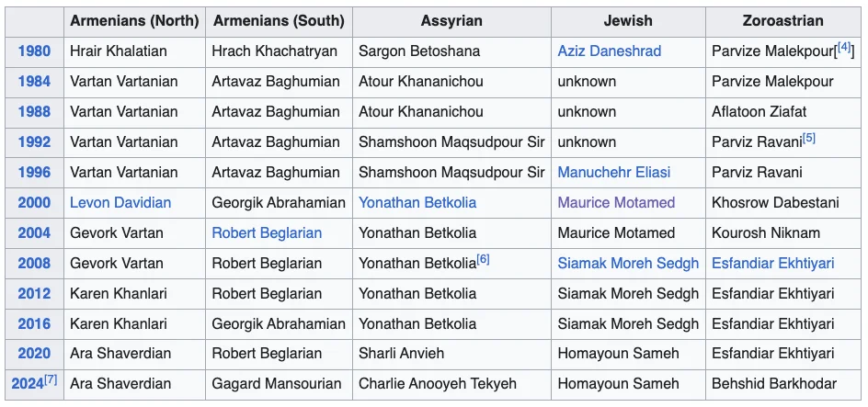Click the 1980 year row header
The height and width of the screenshot is (407, 868).
pos(34,51)
